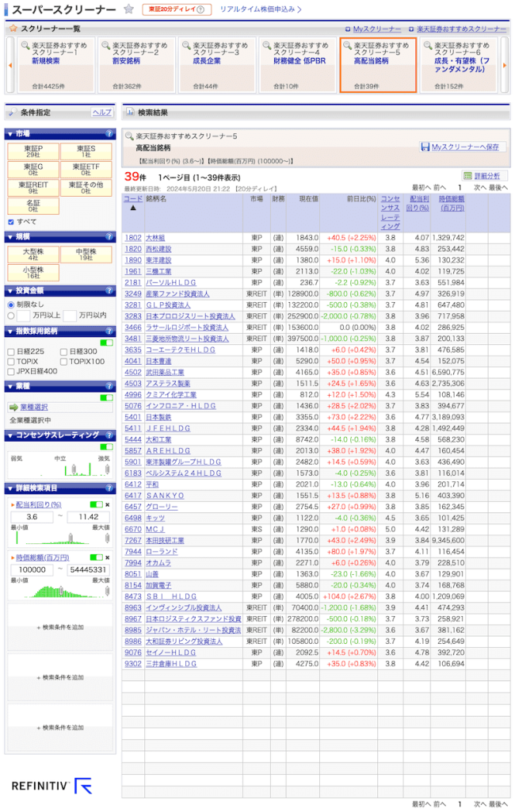This screenshot has width=515, height=812.
Task: Click the chart icon beside 検索結果 heading
Action: click(x=131, y=113)
